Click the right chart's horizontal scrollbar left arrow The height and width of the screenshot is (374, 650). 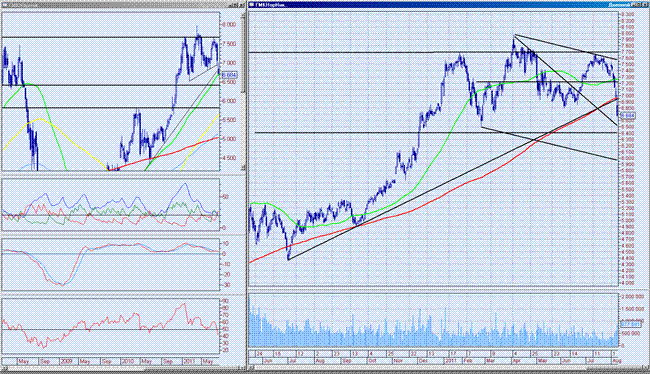pyautogui.click(x=251, y=368)
